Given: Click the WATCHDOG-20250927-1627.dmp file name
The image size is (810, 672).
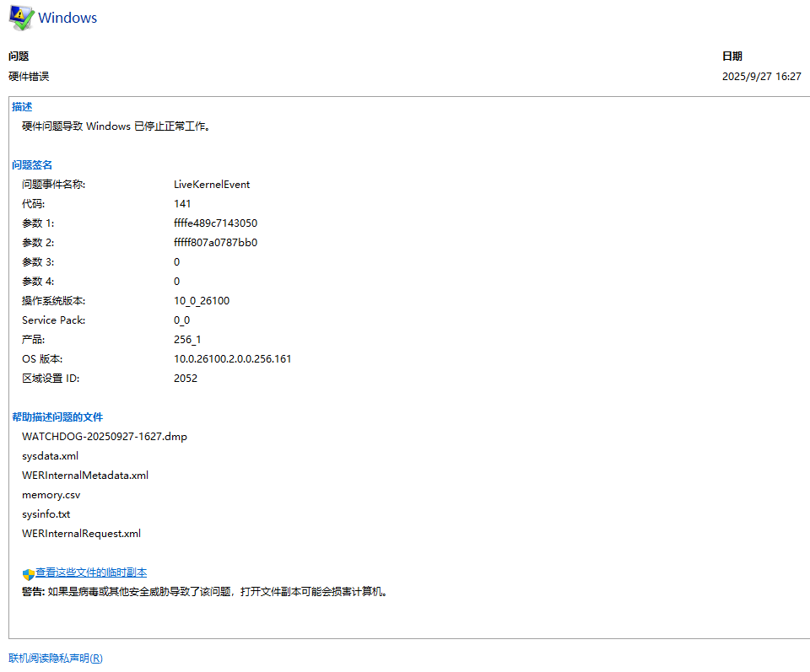Looking at the screenshot, I should click(105, 437).
